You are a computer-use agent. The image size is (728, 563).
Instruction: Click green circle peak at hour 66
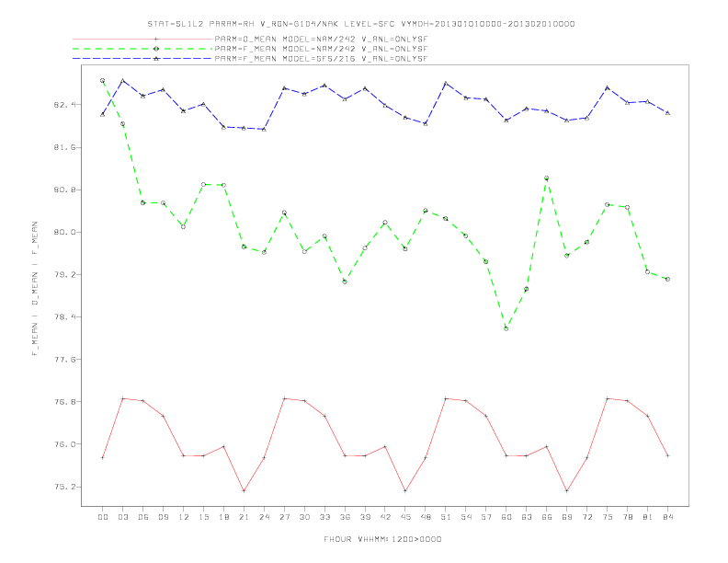tap(547, 178)
